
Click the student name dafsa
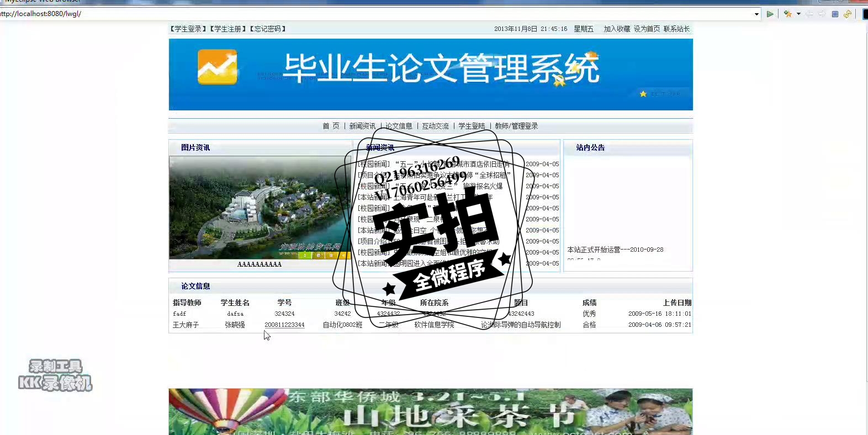(x=235, y=314)
